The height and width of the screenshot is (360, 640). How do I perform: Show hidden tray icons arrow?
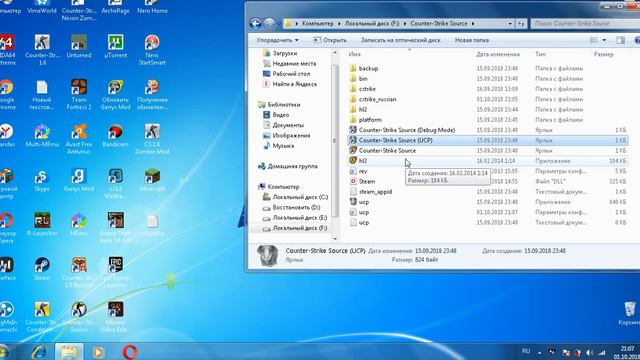click(x=540, y=353)
